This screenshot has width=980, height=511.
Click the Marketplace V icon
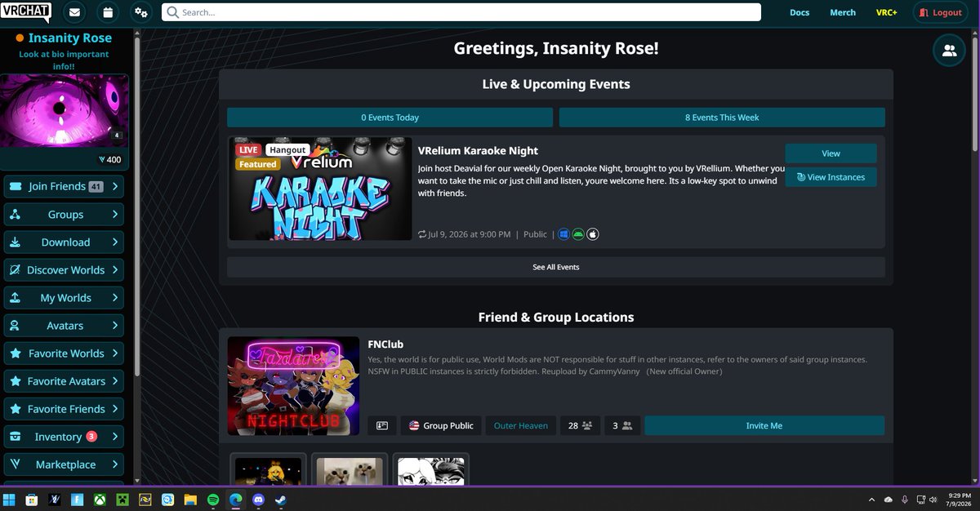(x=16, y=464)
